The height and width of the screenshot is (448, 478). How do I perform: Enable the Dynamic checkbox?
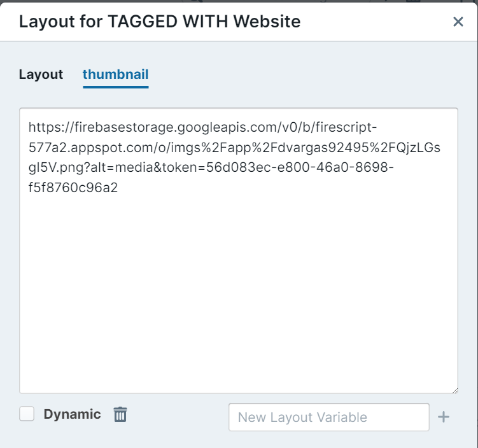[27, 414]
